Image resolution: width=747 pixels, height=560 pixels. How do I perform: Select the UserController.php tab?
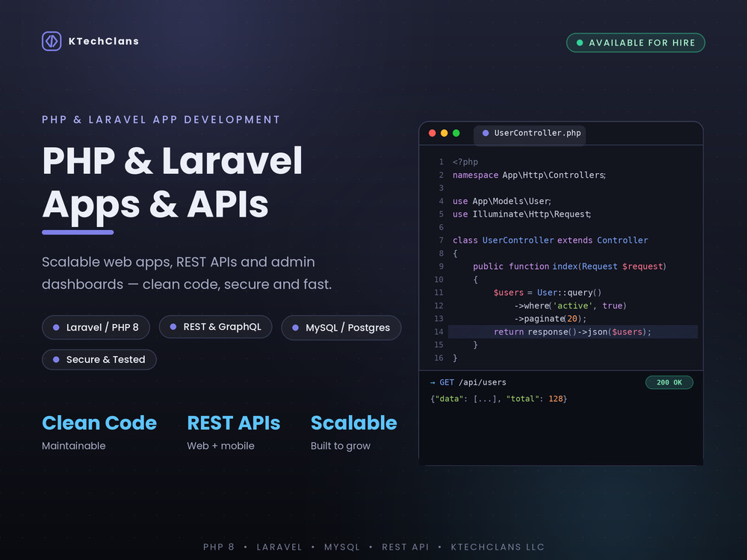pyautogui.click(x=530, y=134)
